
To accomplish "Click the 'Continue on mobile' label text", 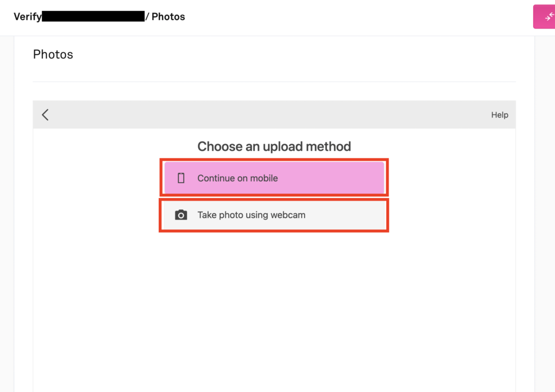I will 237,178.
